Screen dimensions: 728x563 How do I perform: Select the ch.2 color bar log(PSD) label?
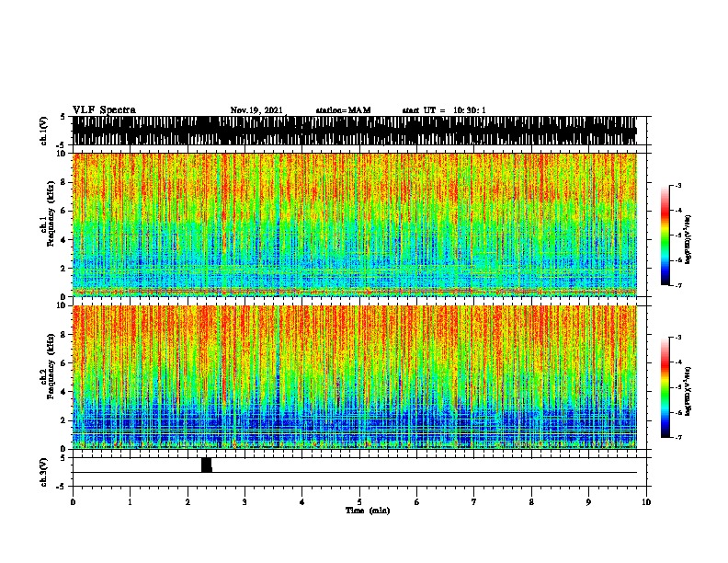[688, 391]
